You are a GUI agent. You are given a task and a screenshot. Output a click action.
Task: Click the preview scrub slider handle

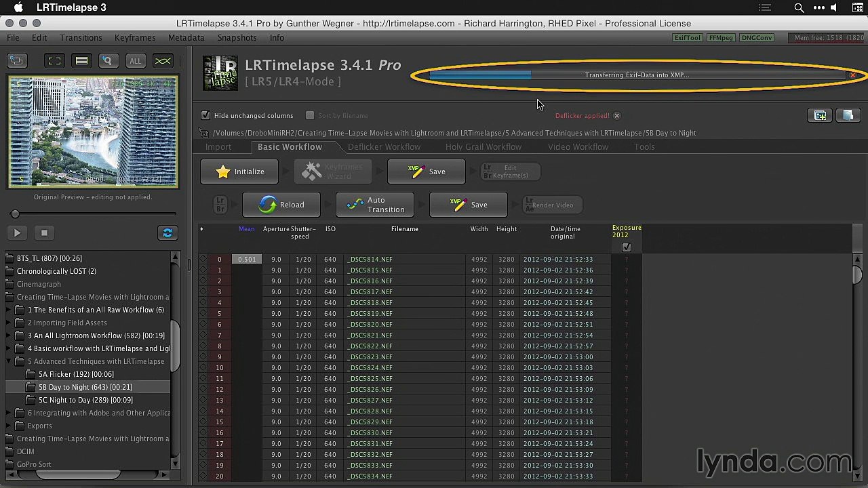[15, 214]
